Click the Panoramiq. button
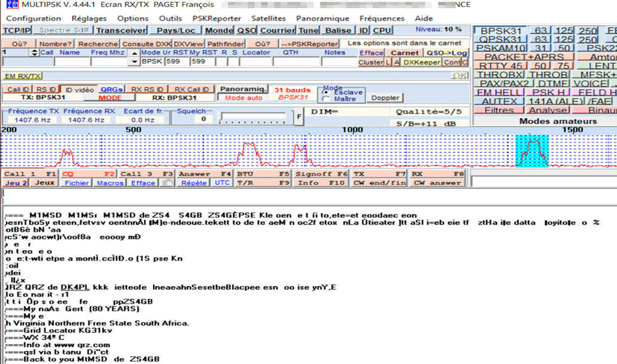The width and height of the screenshot is (617, 364). 243,89
